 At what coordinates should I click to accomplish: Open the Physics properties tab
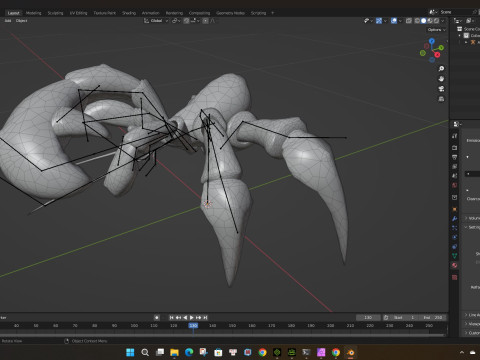454,237
